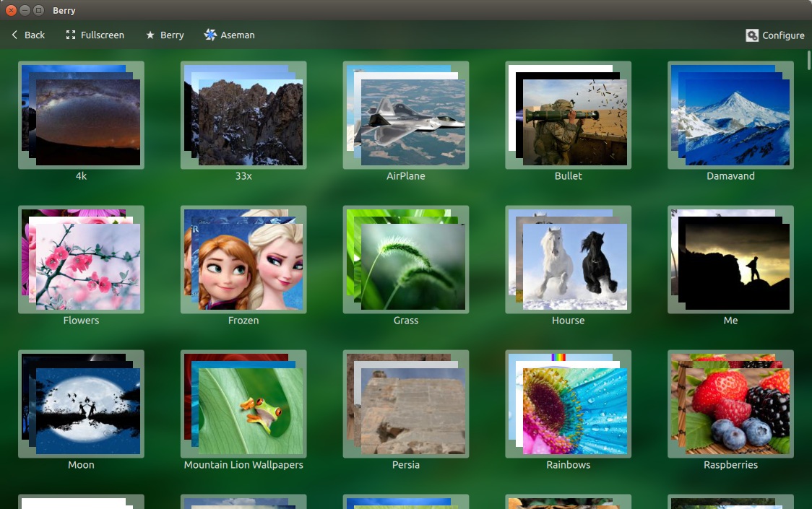
Task: Open the Grass album thumbnail
Action: 406,259
